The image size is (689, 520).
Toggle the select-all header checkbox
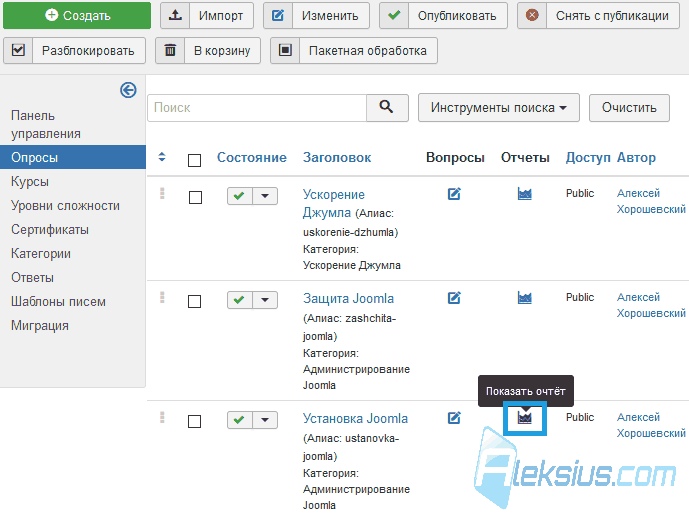click(x=194, y=160)
